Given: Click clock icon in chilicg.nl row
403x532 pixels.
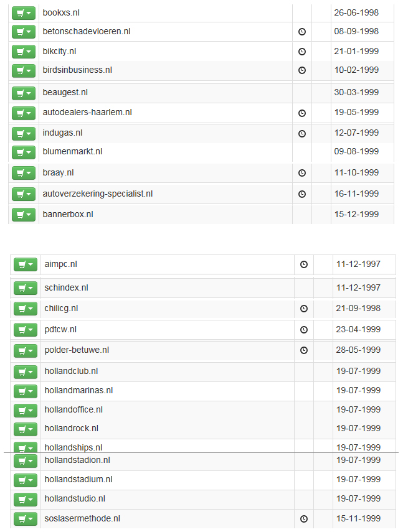Looking at the screenshot, I should pos(304,309).
